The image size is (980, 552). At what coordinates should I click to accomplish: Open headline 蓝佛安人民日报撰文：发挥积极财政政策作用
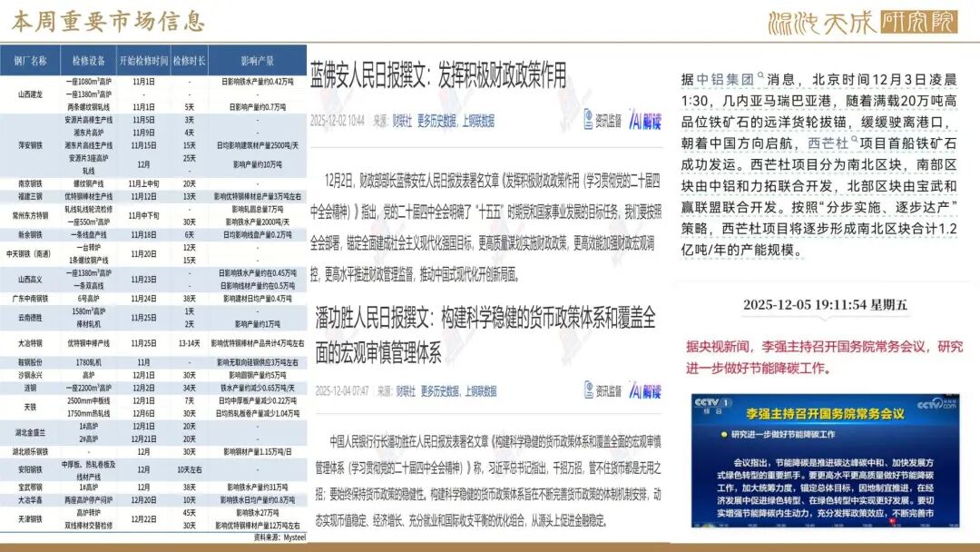[438, 75]
